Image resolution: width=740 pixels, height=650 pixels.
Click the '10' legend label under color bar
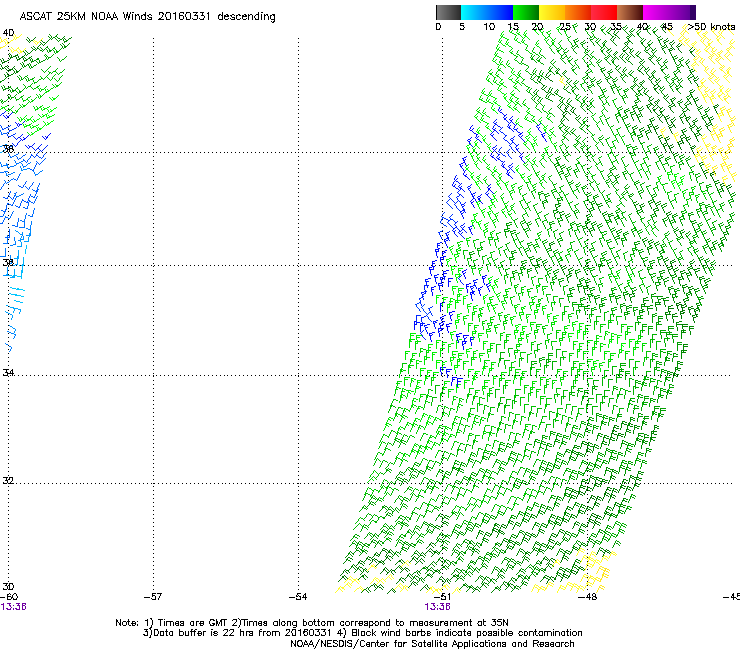click(489, 27)
